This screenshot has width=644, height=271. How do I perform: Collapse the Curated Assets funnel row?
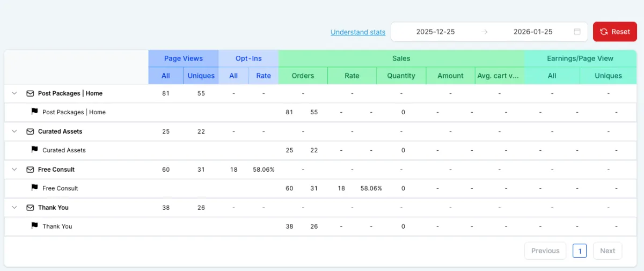tap(14, 131)
